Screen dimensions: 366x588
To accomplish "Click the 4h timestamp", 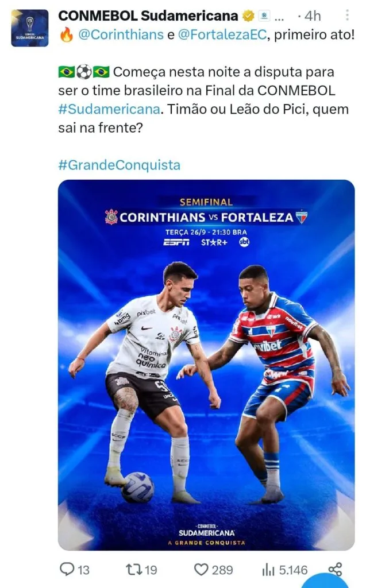I will click(x=313, y=16).
